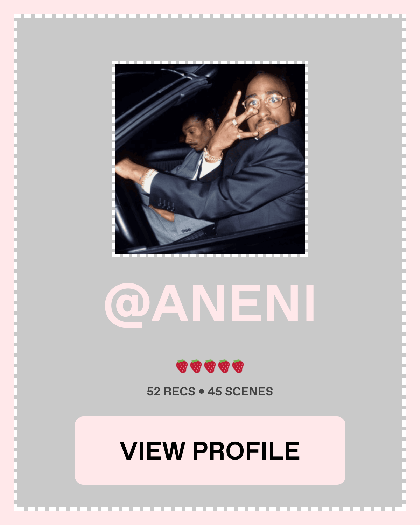Open the 45 SCENES count
The width and height of the screenshot is (420, 525).
click(x=240, y=391)
